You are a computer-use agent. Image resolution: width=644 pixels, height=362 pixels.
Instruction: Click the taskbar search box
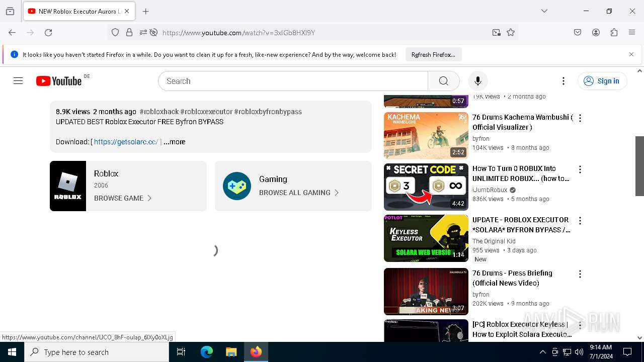97,352
